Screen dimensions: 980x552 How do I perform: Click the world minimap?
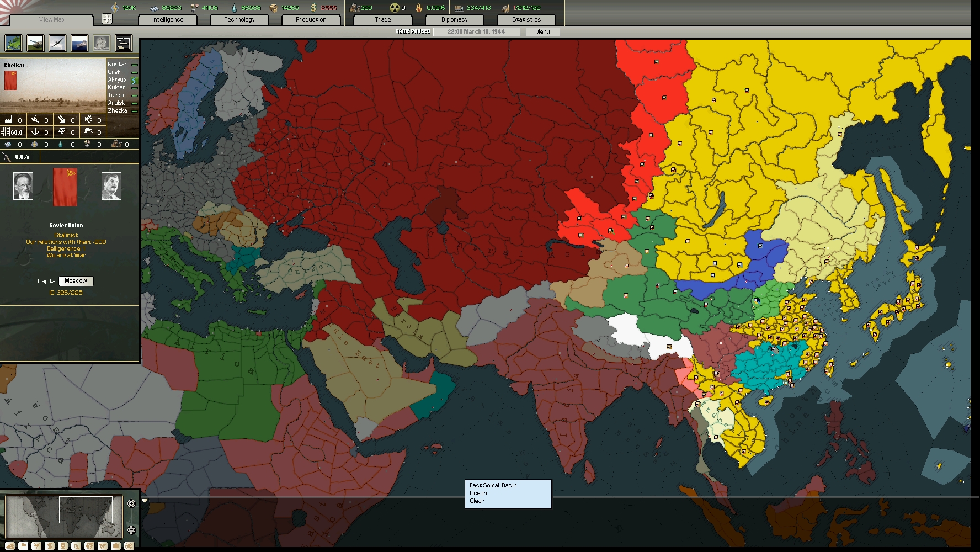coord(63,516)
